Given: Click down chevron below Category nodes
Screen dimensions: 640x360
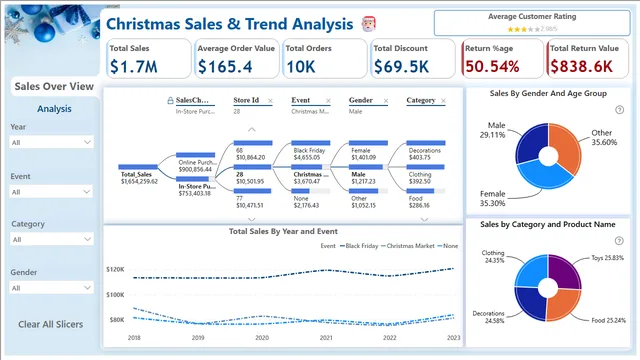Looking at the screenshot, I should tap(424, 220).
